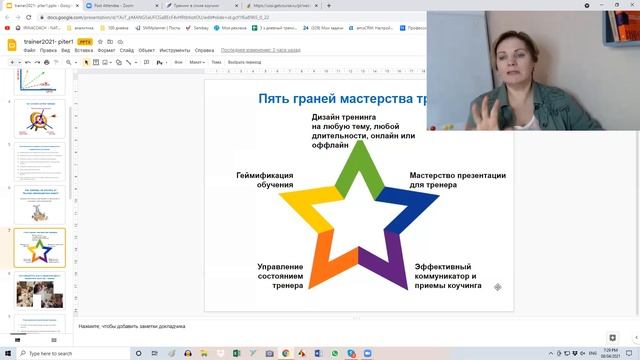Click the new slide plus button
The width and height of the screenshot is (640, 360).
[x=12, y=62]
